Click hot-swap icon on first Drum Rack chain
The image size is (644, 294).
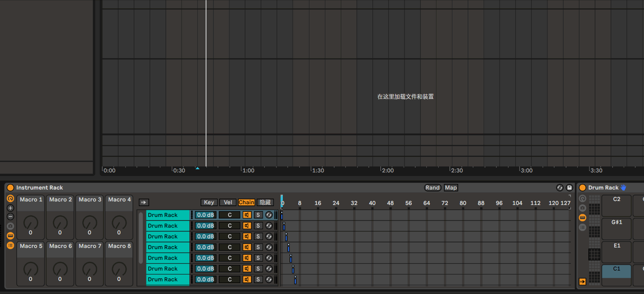pos(269,215)
